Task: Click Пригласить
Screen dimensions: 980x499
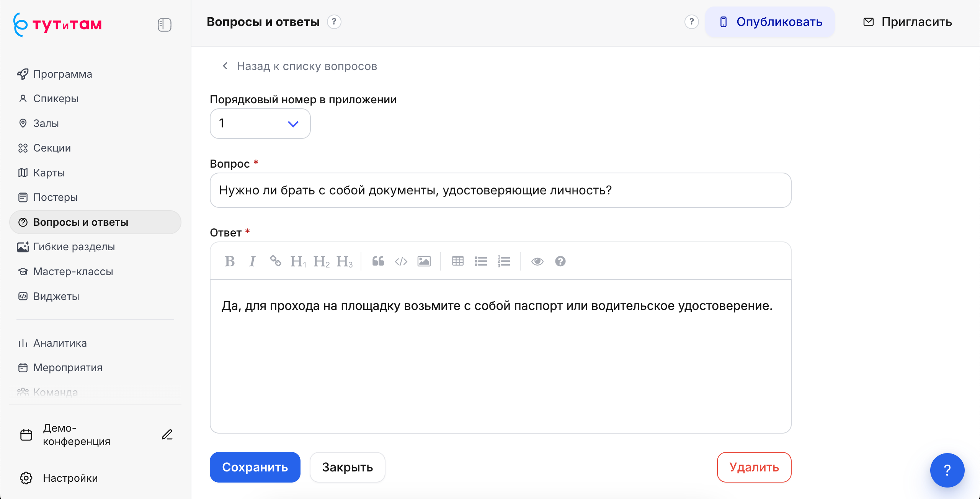Action: click(x=907, y=22)
